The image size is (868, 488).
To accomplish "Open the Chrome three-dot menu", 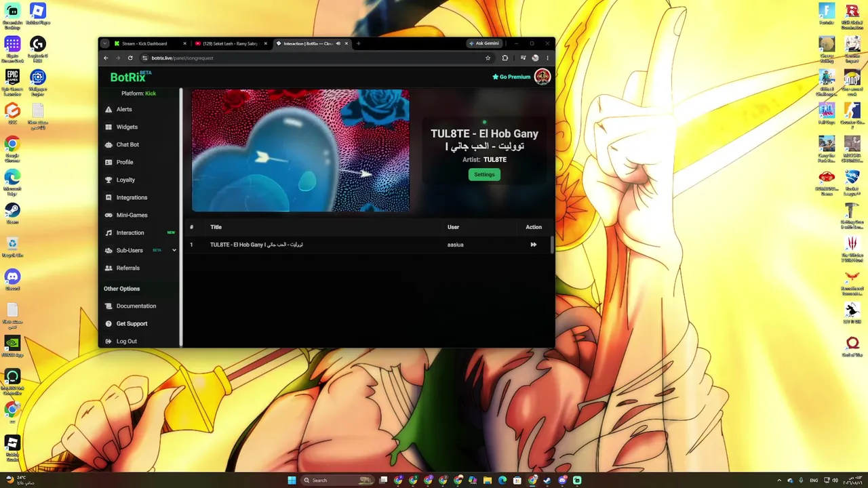I will pyautogui.click(x=547, y=58).
